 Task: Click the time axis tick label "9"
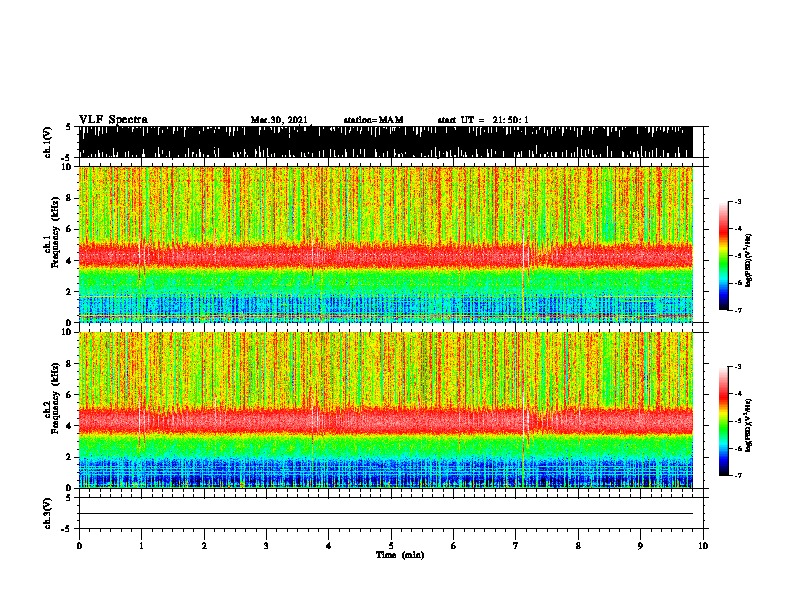pyautogui.click(x=640, y=546)
